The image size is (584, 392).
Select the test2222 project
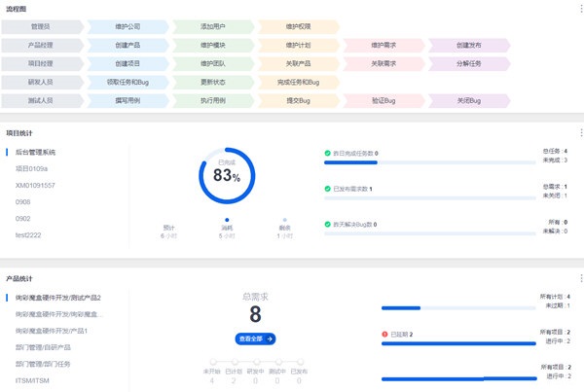(28, 234)
